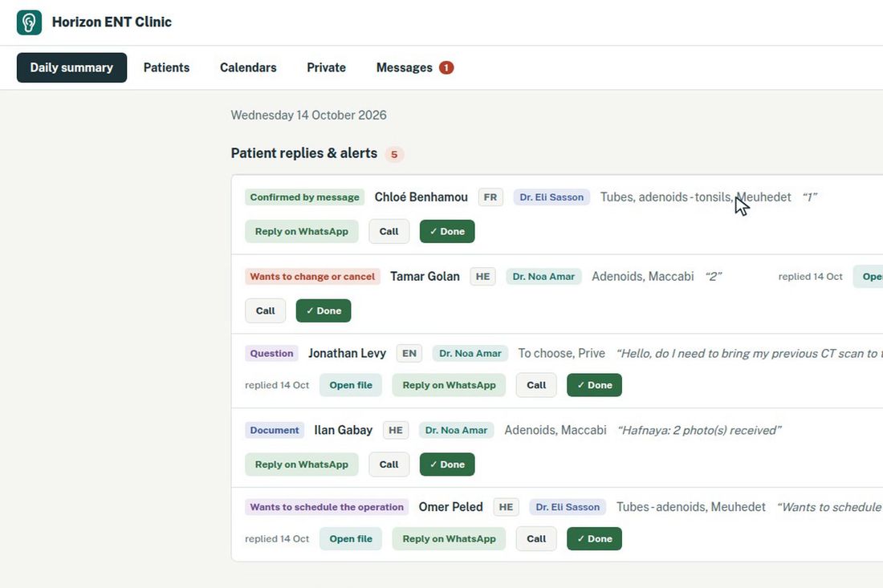Select patient name Jonathan Levy
This screenshot has height=588, width=883.
click(x=347, y=354)
